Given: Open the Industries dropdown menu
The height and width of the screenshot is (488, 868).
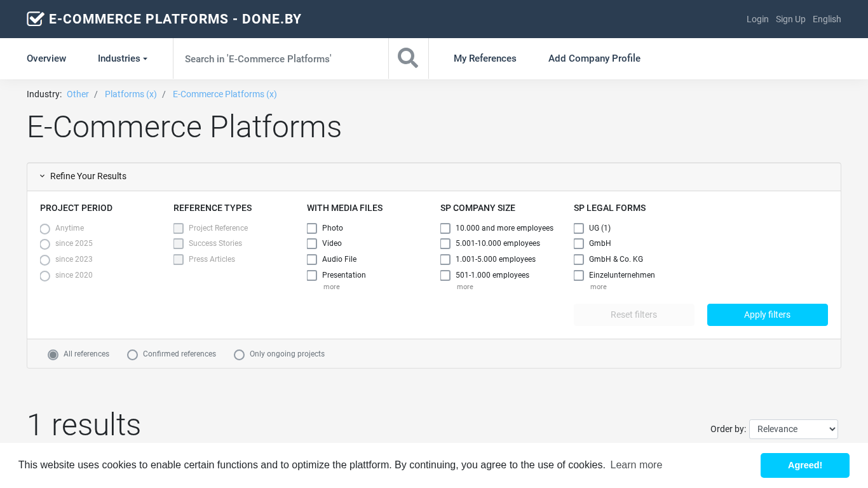Looking at the screenshot, I should [122, 58].
